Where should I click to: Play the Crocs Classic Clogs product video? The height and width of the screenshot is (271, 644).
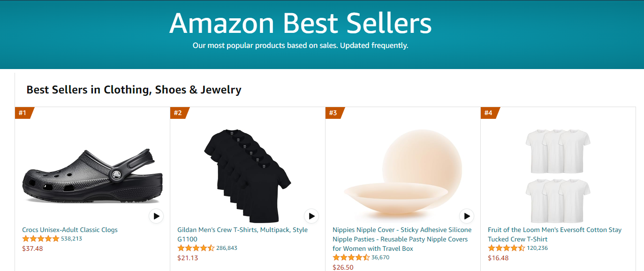(156, 216)
